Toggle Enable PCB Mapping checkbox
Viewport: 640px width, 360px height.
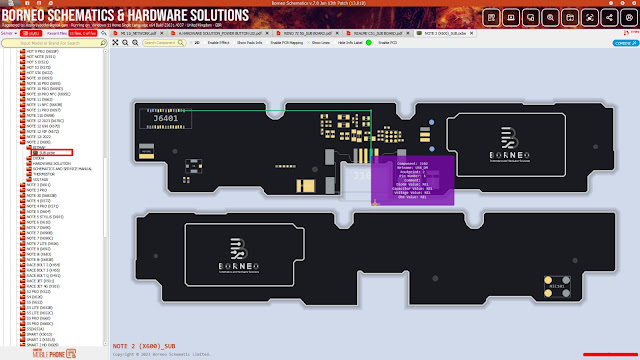267,42
